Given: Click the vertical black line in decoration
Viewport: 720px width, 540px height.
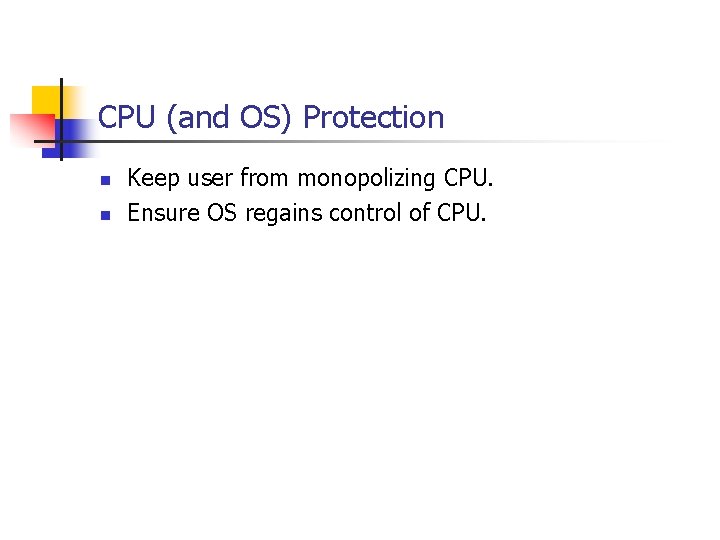Looking at the screenshot, I should point(61,120).
